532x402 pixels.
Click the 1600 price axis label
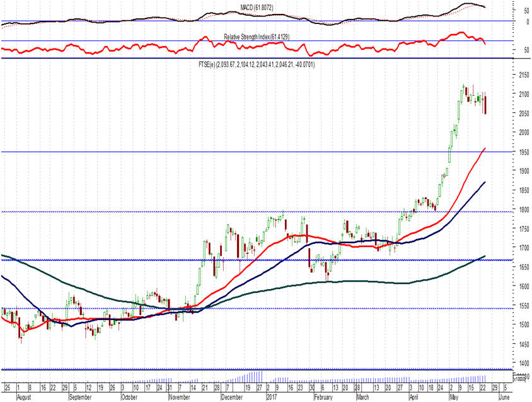coord(524,286)
